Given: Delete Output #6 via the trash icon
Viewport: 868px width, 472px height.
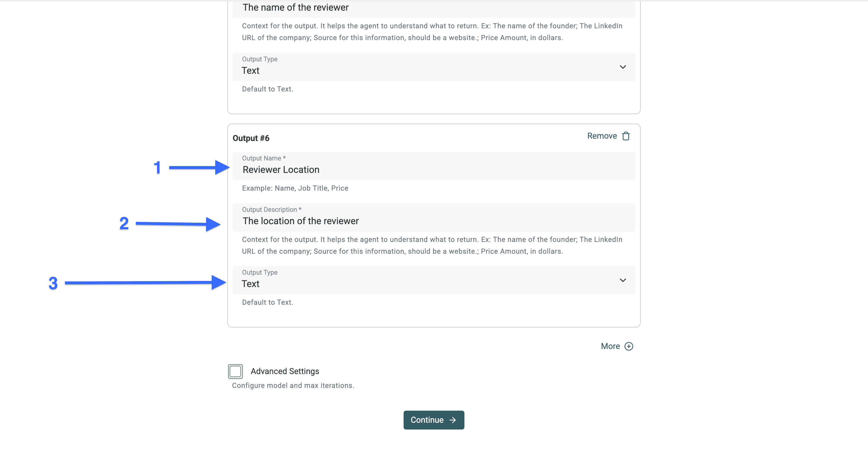Looking at the screenshot, I should coord(626,136).
